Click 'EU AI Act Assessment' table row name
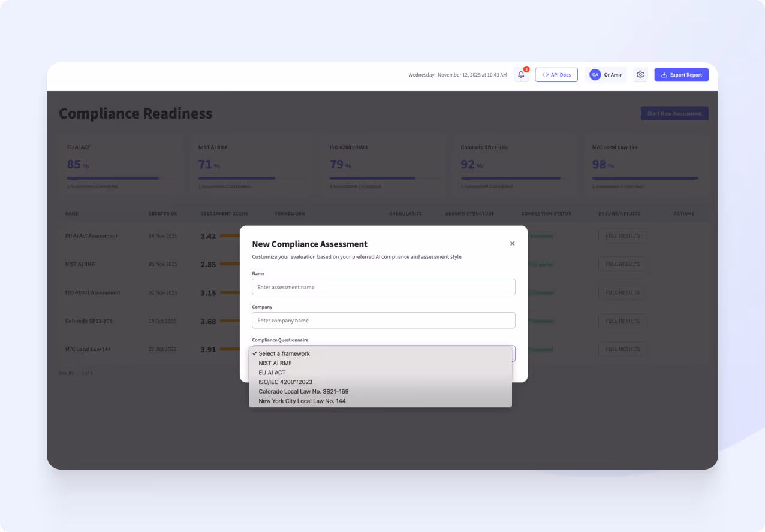Image resolution: width=765 pixels, height=532 pixels. coord(91,236)
